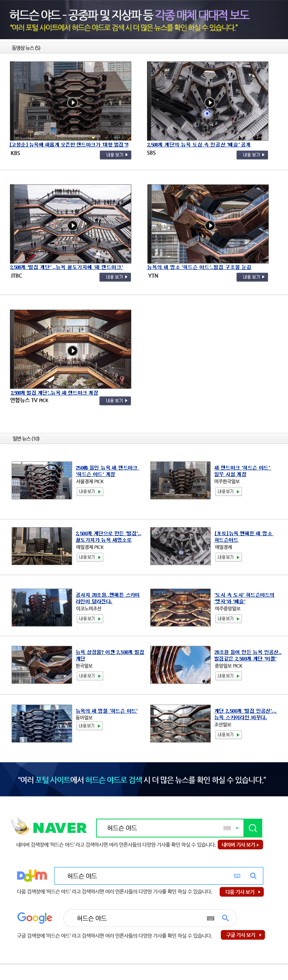Image resolution: width=288 pixels, height=980 pixels.
Task: Click the green Naver search button
Action: [x=253, y=828]
